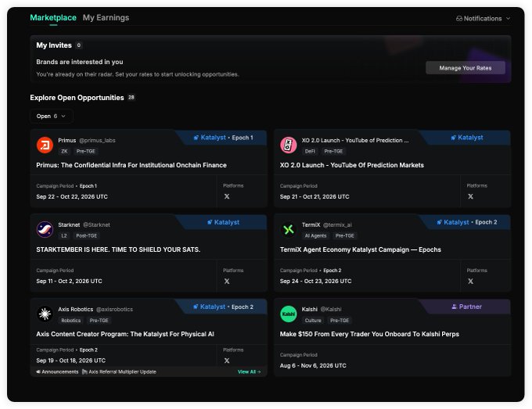The height and width of the screenshot is (409, 532).
Task: Click the AI Agents tag on TermiX card
Action: click(315, 235)
